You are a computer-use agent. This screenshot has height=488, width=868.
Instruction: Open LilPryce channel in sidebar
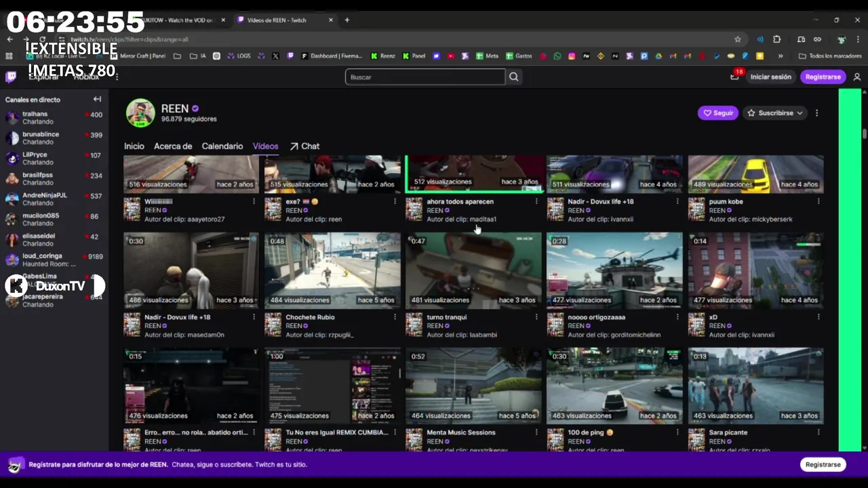click(54, 159)
